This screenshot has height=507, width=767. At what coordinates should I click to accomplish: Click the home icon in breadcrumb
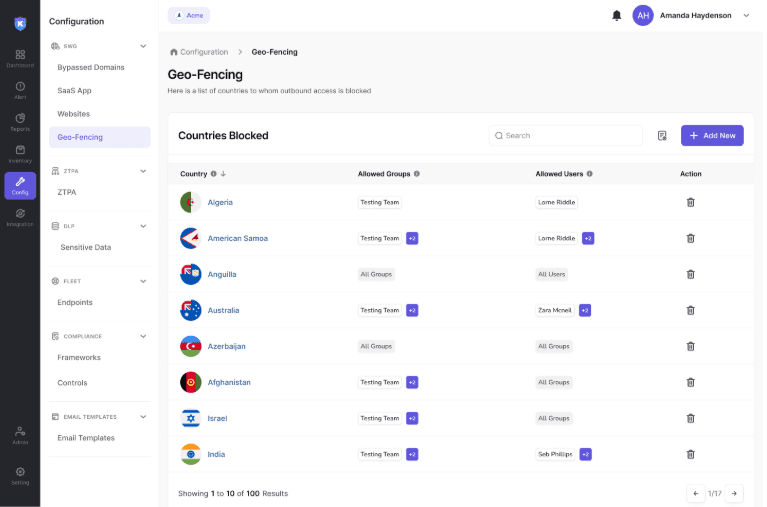tap(173, 52)
